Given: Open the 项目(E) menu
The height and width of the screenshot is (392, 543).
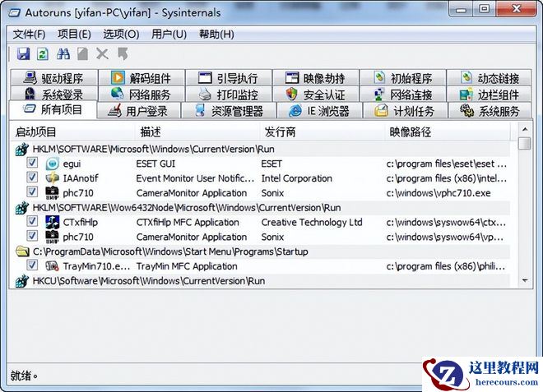Looking at the screenshot, I should click(74, 35).
